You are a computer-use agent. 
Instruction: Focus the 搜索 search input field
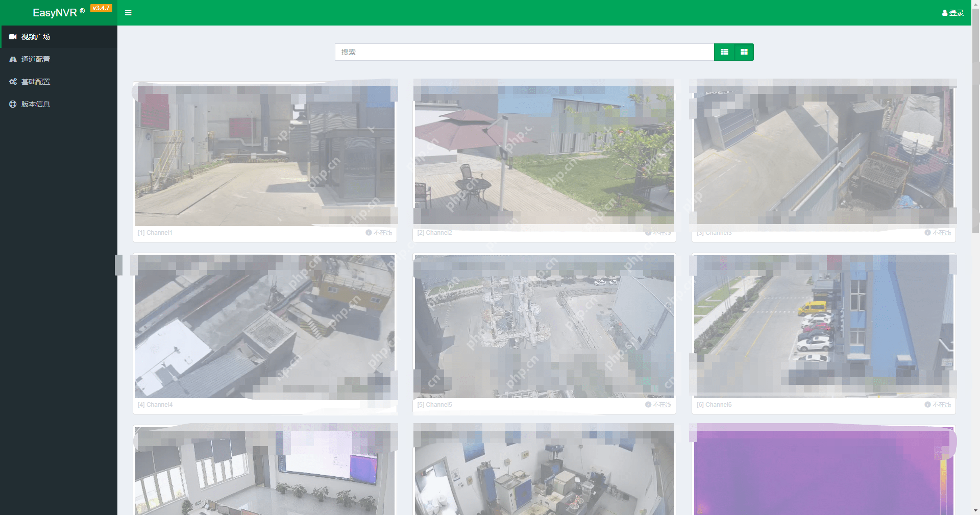coord(524,52)
